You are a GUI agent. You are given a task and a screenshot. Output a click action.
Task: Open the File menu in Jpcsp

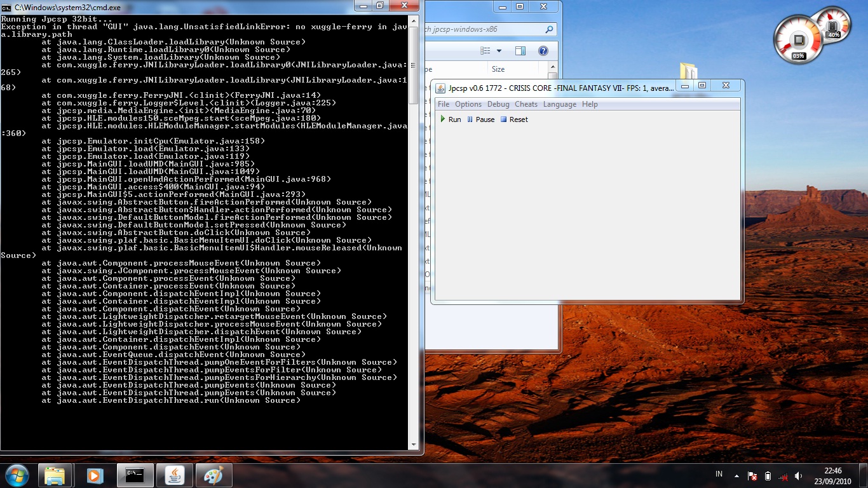443,104
